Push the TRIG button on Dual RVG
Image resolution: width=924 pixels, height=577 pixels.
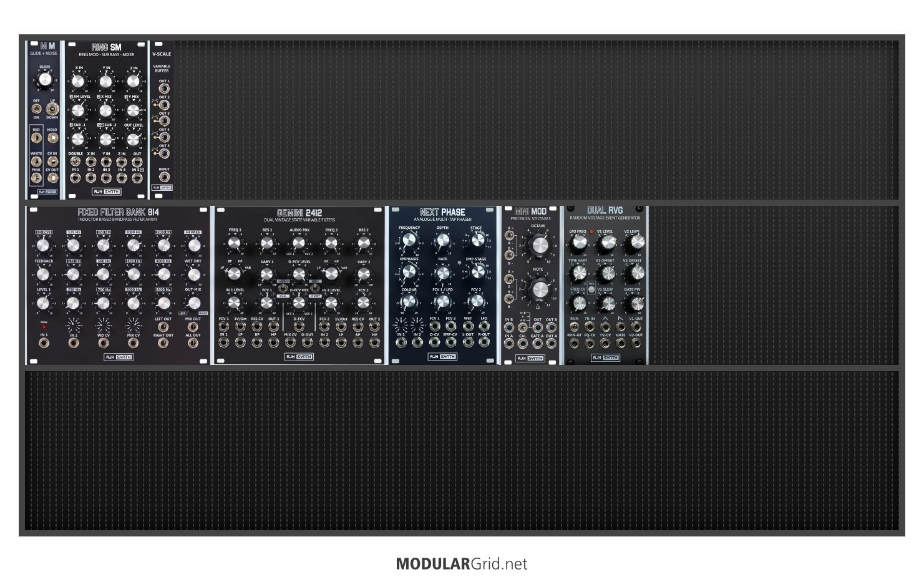click(x=591, y=289)
